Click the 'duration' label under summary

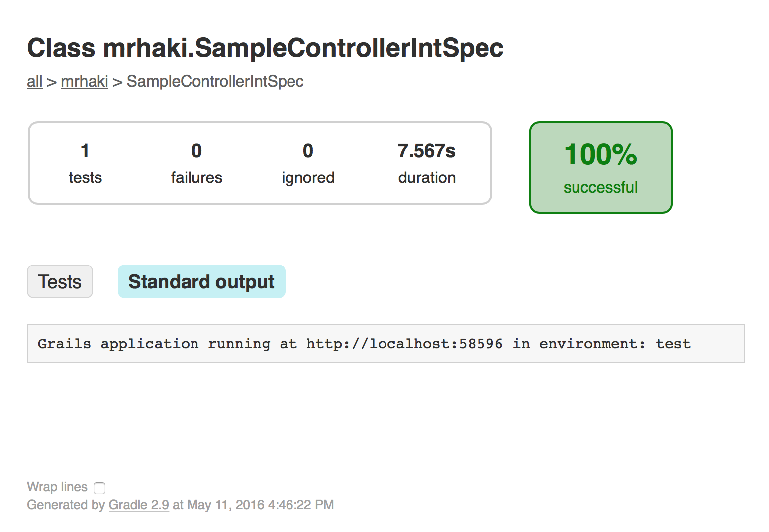(427, 177)
